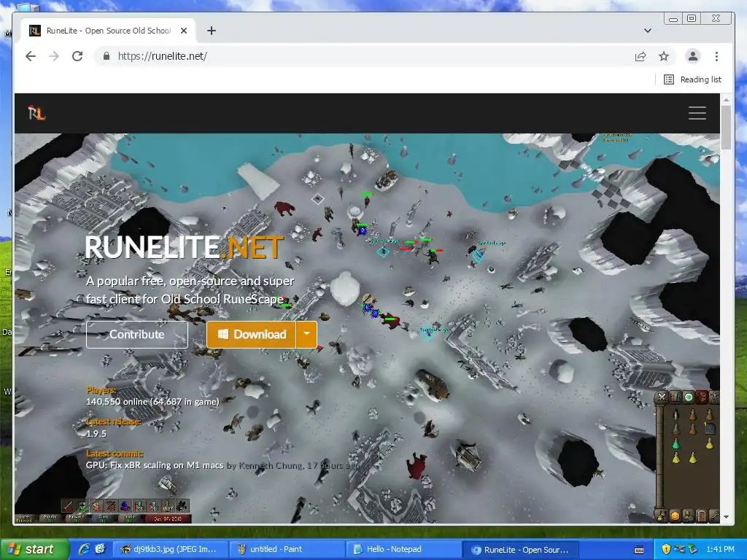Click the safely remove hardware tray icon

[x=693, y=549]
